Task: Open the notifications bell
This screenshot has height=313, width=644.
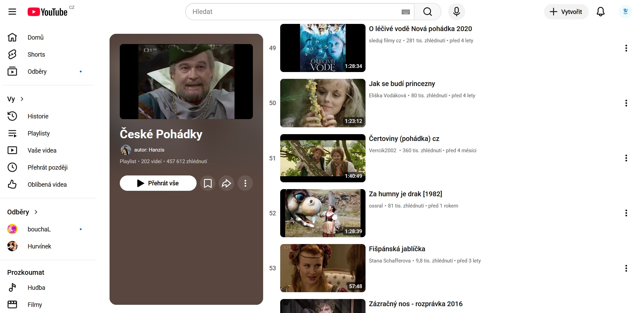Action: (x=600, y=12)
